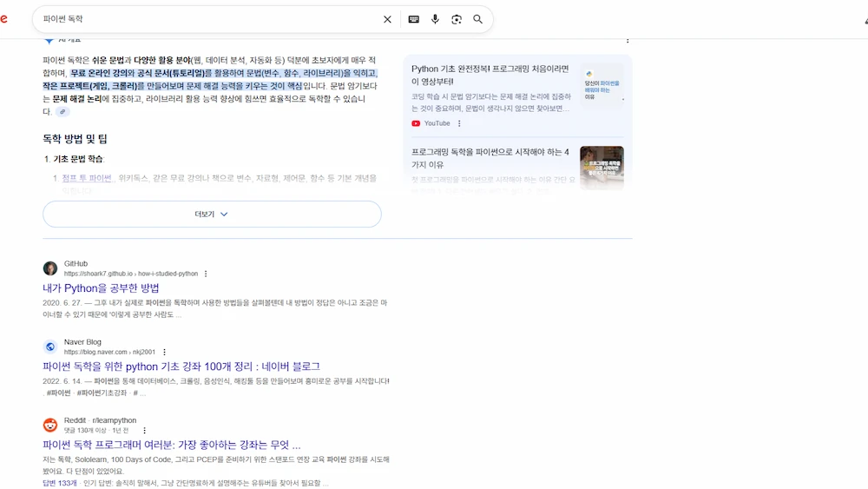This screenshot has height=489, width=868.
Task: Click the Naver Blog globe favicon
Action: pos(50,347)
